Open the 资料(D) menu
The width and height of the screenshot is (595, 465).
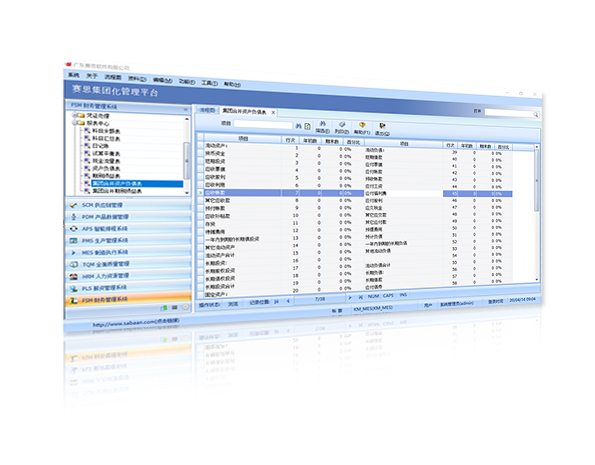pyautogui.click(x=137, y=79)
